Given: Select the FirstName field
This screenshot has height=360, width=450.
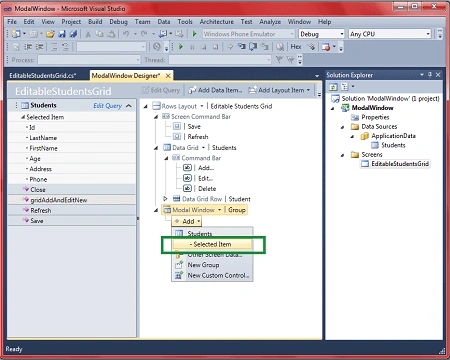Looking at the screenshot, I should coord(43,148).
